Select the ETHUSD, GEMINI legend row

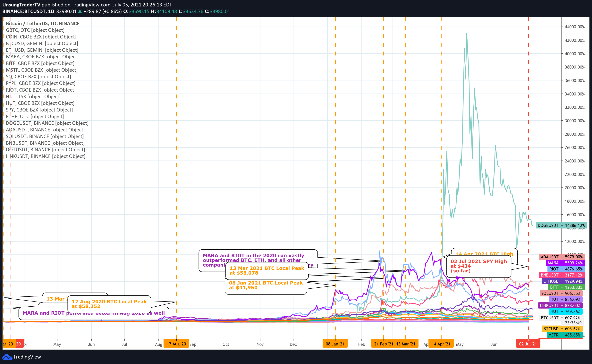point(42,50)
